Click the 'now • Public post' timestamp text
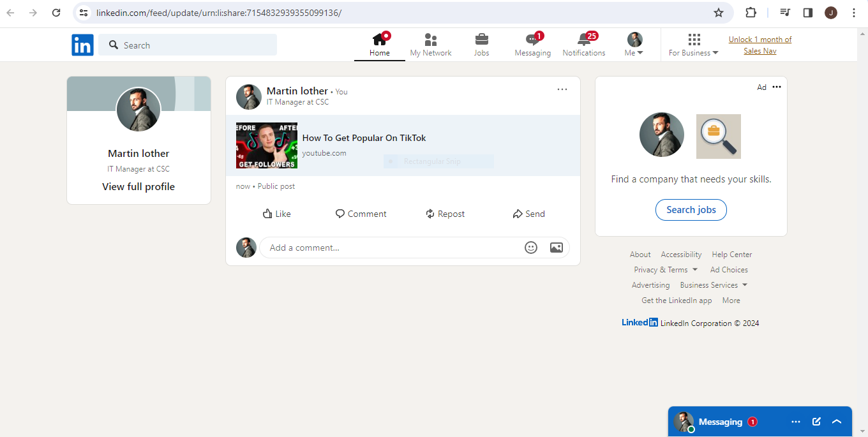Viewport: 868px width, 437px height. pos(266,186)
